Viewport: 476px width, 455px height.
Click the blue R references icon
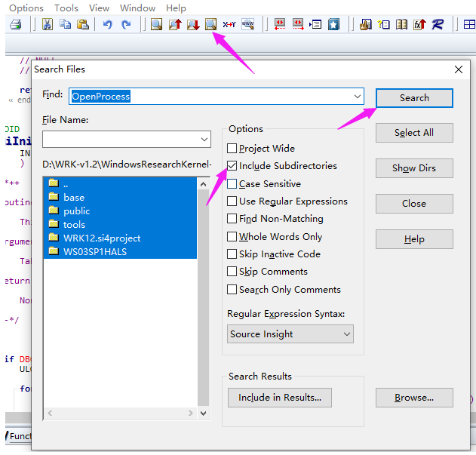tap(438, 24)
